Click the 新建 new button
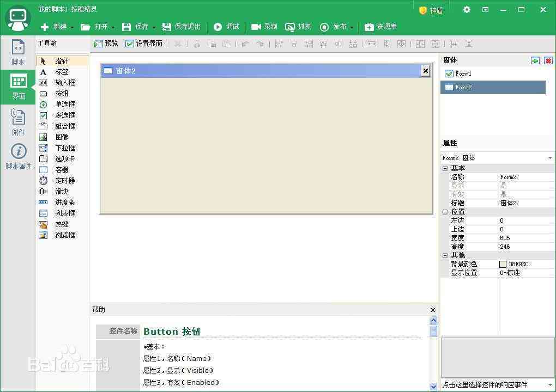This screenshot has height=392, width=556. pyautogui.click(x=54, y=27)
